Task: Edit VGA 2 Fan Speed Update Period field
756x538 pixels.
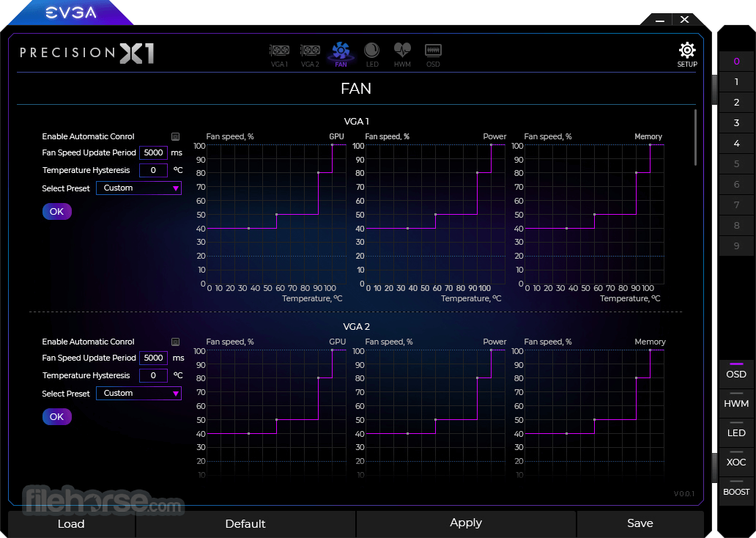Action: click(153, 358)
